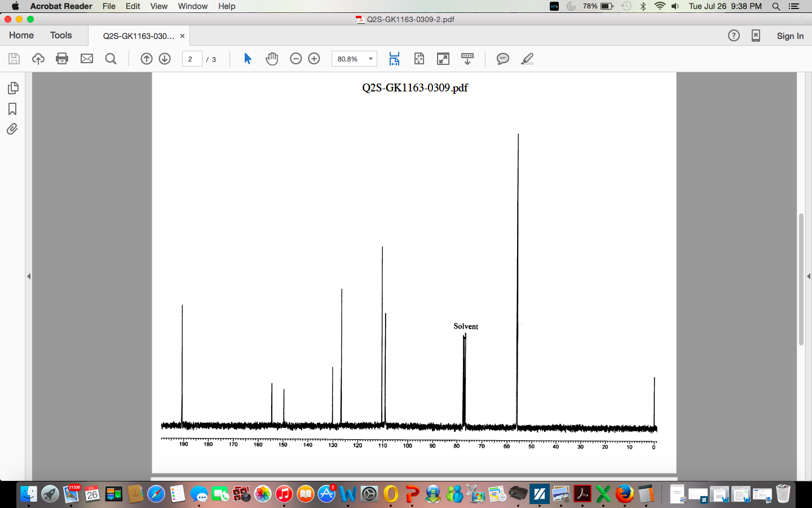Select the Hand pan tool

point(272,59)
